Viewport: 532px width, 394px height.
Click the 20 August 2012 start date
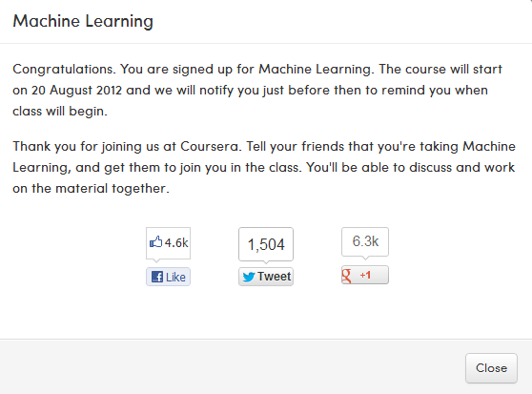pyautogui.click(x=76, y=91)
